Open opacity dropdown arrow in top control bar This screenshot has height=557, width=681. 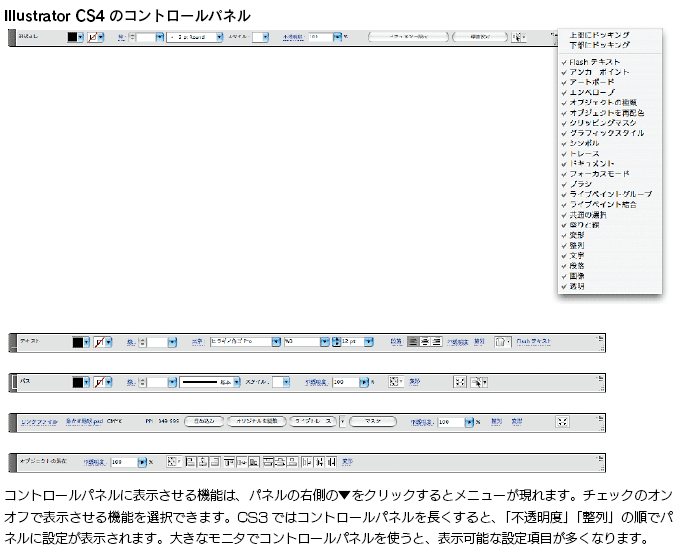click(x=337, y=37)
